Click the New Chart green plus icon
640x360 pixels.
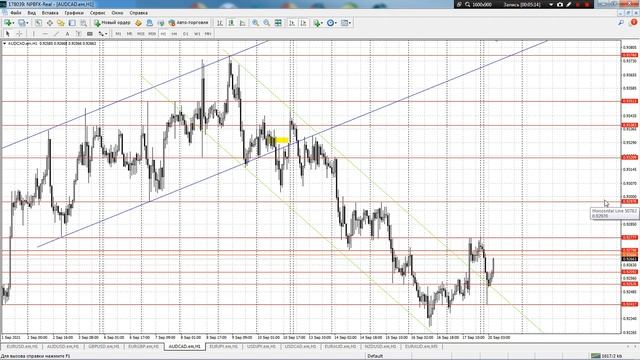(8, 23)
